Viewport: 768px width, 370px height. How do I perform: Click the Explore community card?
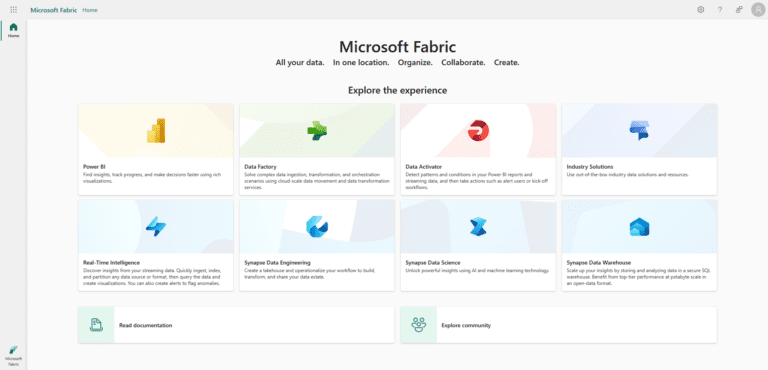click(558, 325)
